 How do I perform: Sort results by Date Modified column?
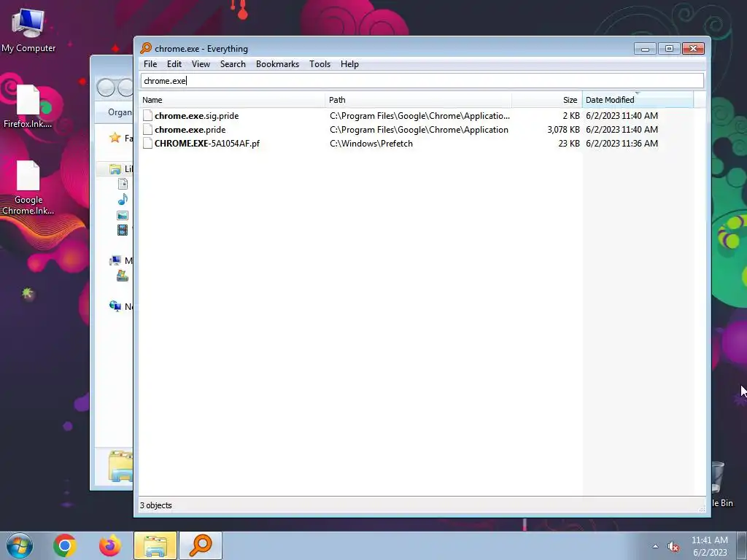(638, 100)
